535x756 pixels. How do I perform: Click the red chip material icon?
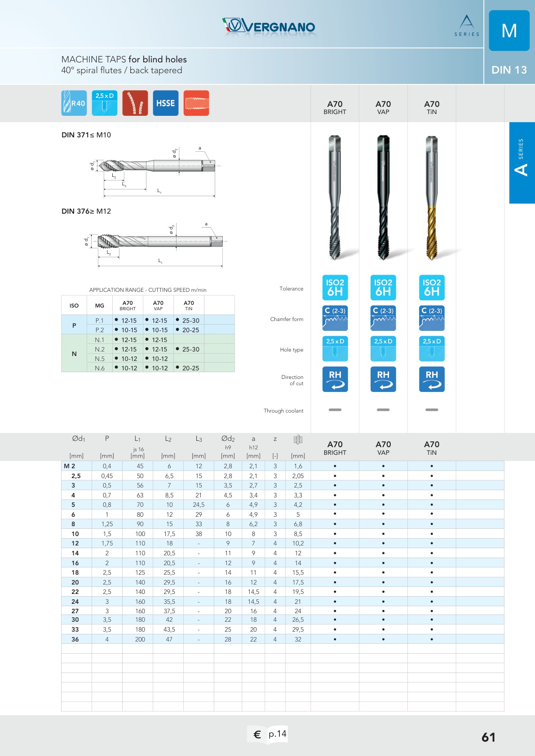135,103
